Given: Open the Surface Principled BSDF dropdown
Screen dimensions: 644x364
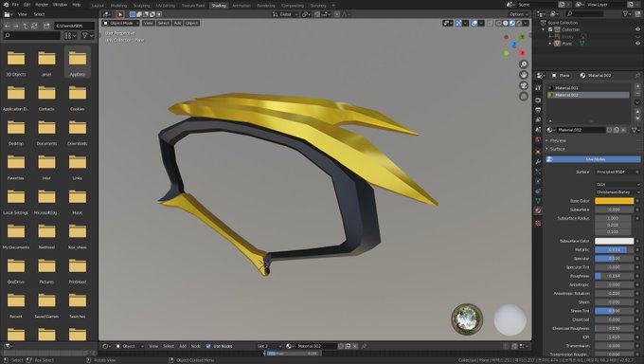Looking at the screenshot, I should 617,172.
